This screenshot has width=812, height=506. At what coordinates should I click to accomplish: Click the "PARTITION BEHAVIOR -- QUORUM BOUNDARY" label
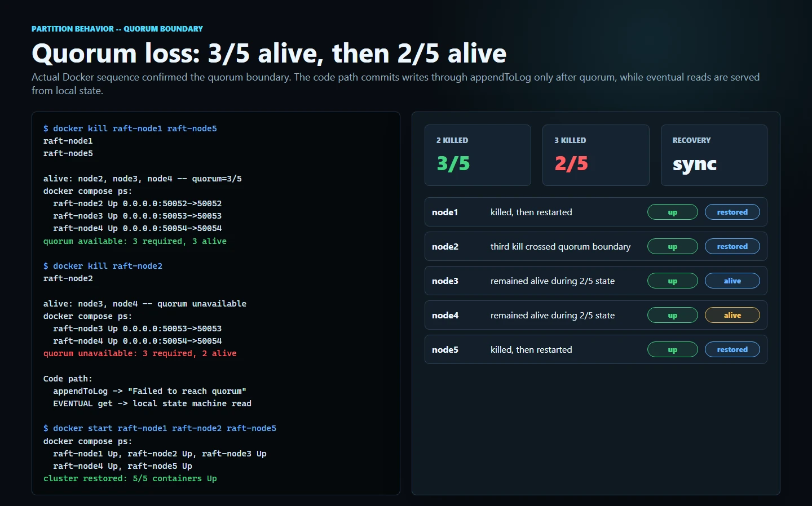click(117, 29)
